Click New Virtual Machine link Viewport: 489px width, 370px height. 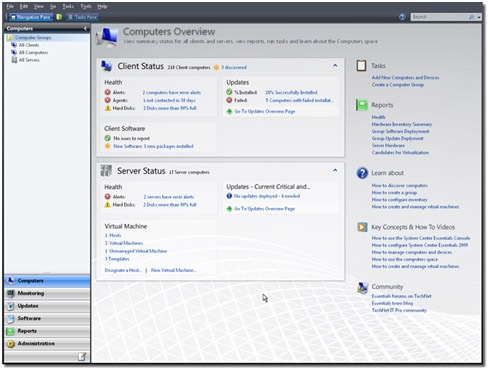tap(174, 270)
